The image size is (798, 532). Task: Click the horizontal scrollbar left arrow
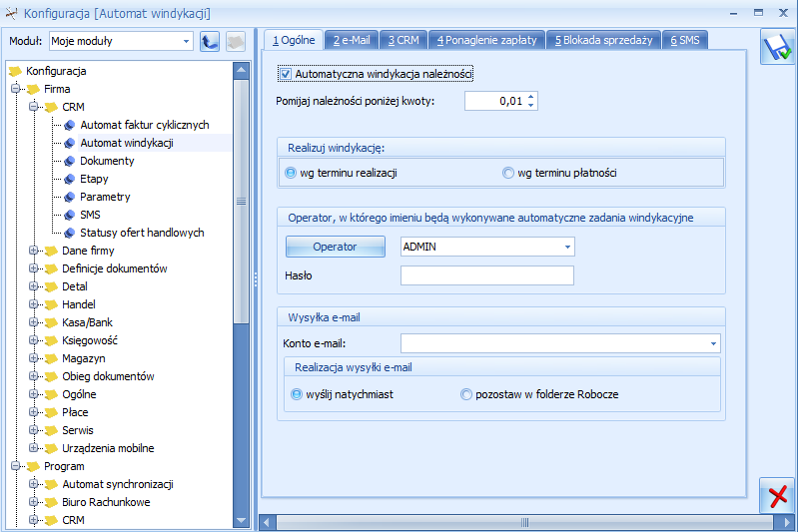[x=268, y=522]
